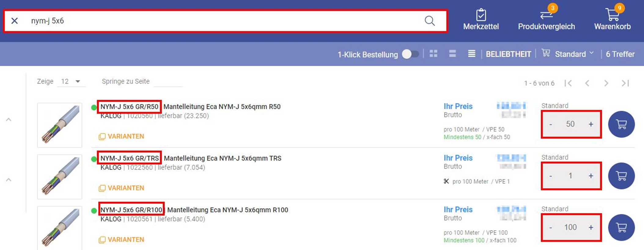The image size is (644, 250).
Task: Open the Produktvergleich comparison
Action: [546, 20]
